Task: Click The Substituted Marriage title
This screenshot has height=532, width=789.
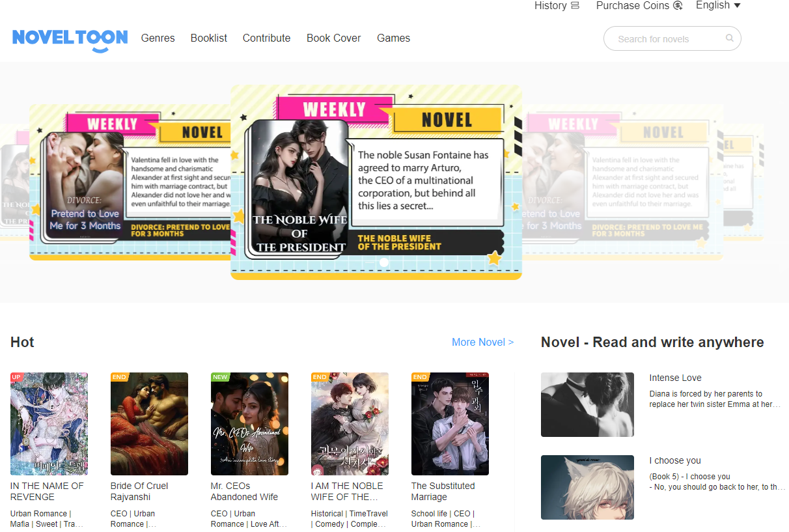Action: click(x=443, y=492)
